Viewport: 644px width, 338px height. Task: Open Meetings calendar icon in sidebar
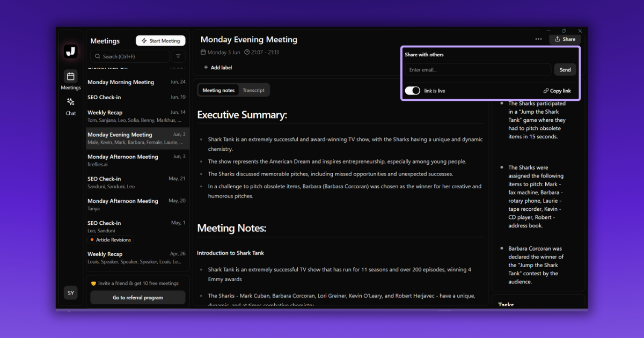71,76
